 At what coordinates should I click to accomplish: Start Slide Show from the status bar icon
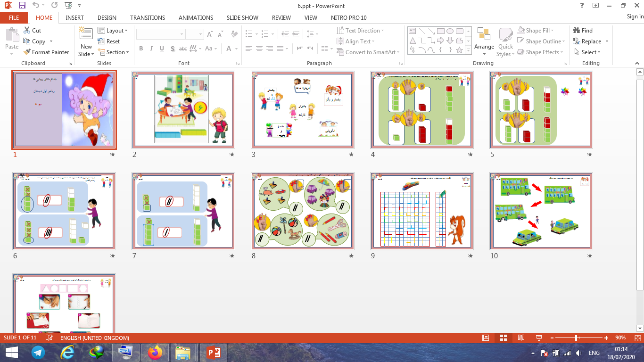pos(539,338)
